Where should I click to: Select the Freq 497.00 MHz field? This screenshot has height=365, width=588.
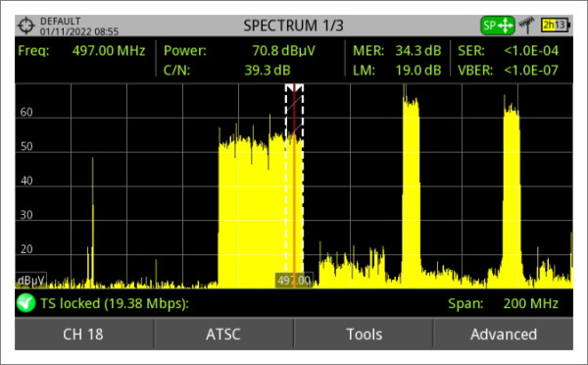[81, 50]
